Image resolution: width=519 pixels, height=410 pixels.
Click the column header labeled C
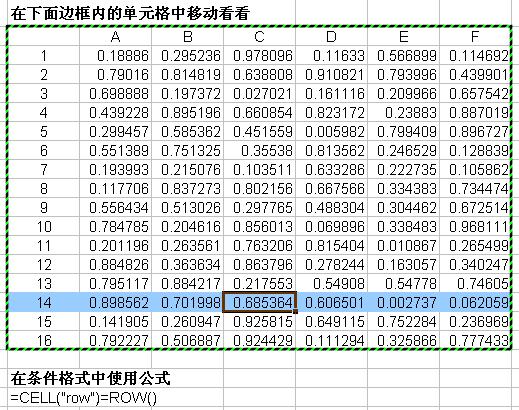259,36
